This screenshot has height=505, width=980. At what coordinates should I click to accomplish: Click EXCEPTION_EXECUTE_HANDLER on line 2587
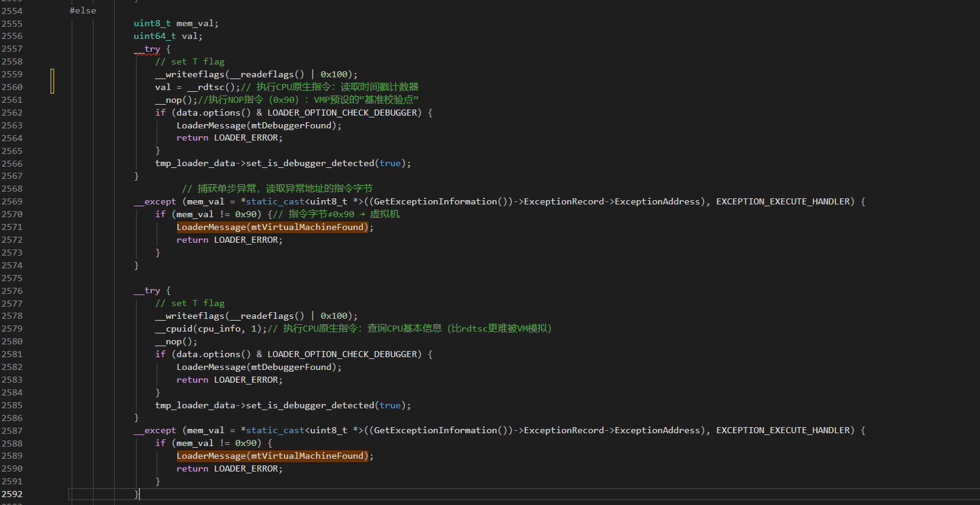tap(785, 430)
